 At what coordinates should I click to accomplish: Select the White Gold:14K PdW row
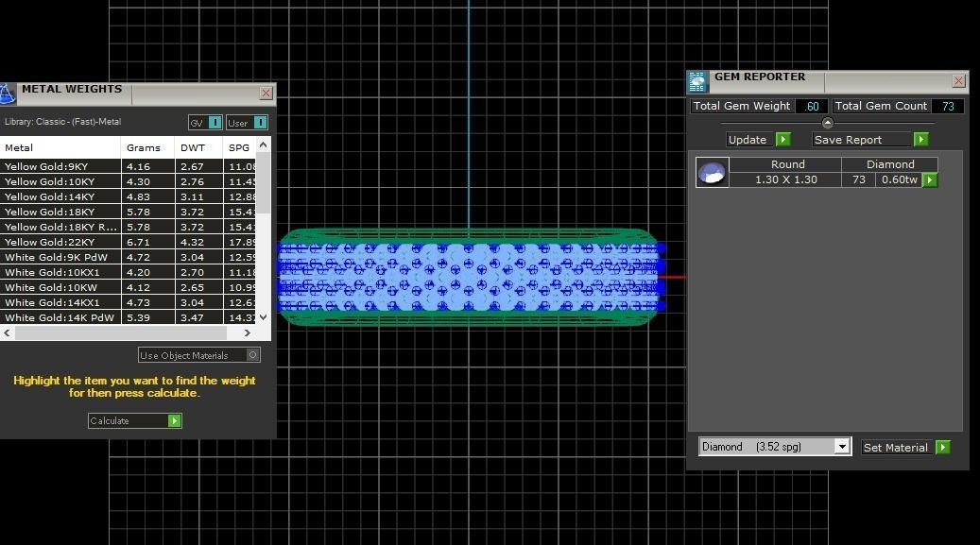[129, 316]
